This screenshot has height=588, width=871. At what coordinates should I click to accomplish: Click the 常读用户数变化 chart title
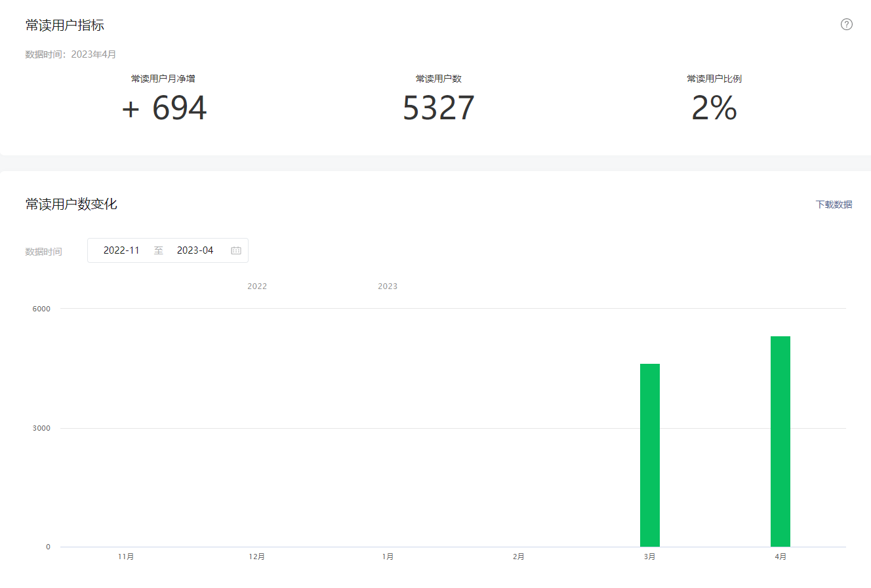(71, 204)
